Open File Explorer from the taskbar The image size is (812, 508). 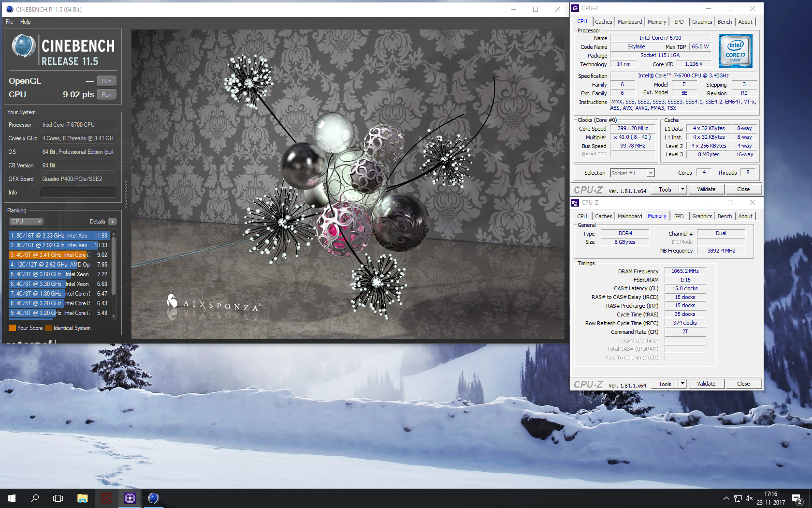[x=83, y=498]
